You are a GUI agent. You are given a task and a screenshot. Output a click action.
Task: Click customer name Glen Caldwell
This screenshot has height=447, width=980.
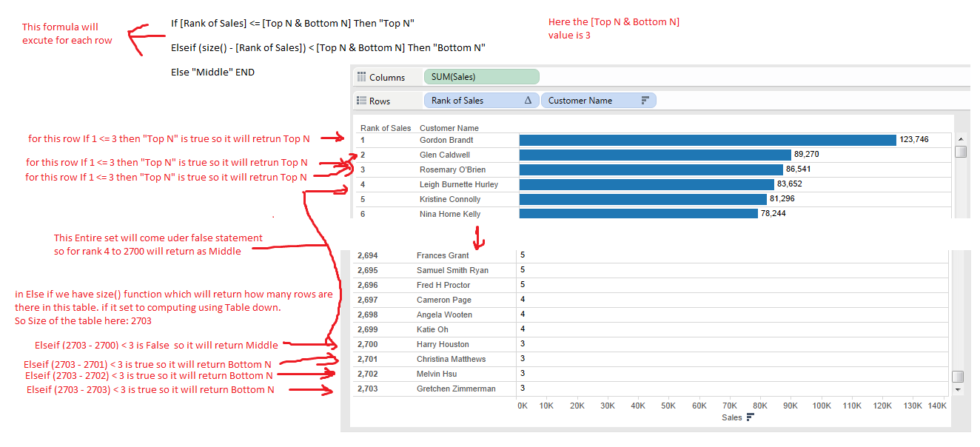coord(445,155)
